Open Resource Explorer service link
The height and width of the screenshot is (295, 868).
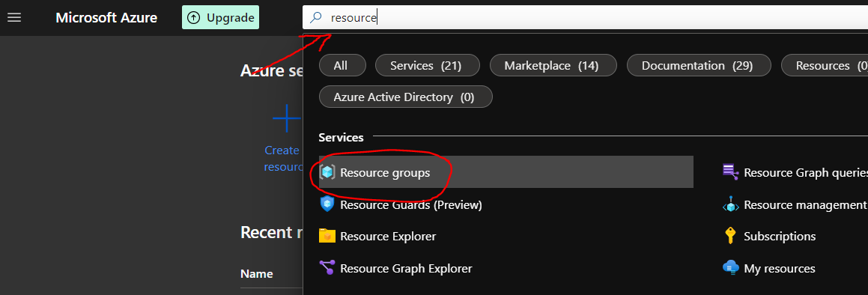388,237
